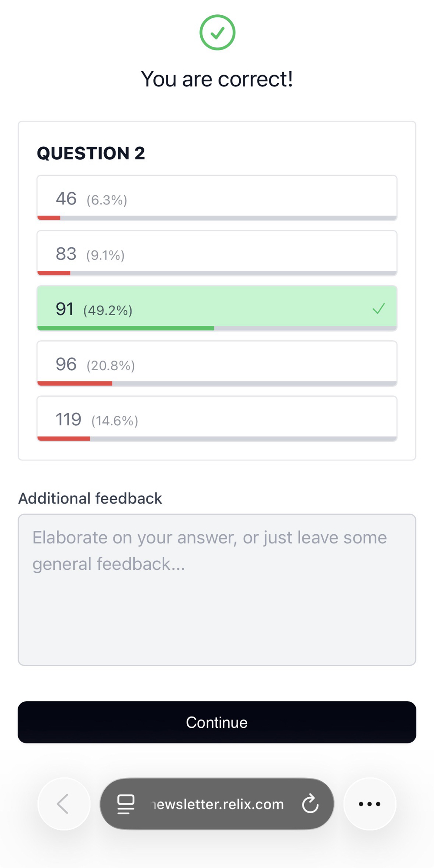434x868 pixels.
Task: Tap the green success checkmark circle
Action: 217,33
